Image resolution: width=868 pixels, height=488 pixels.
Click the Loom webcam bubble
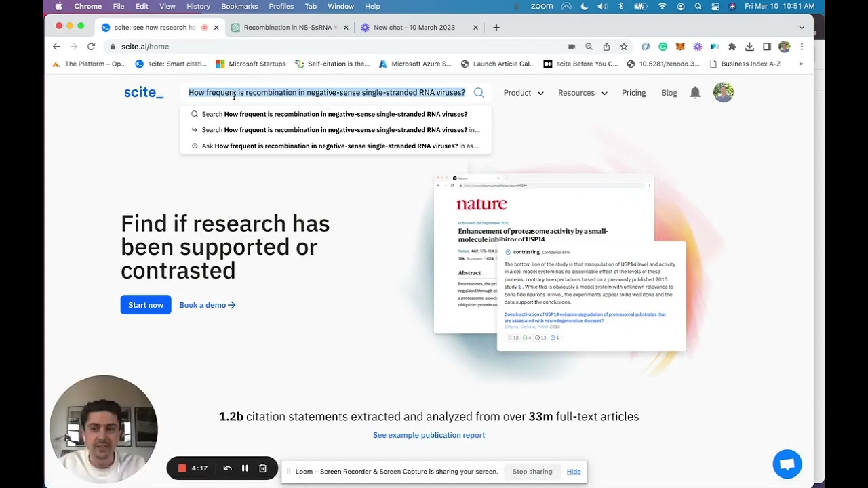pyautogui.click(x=104, y=430)
